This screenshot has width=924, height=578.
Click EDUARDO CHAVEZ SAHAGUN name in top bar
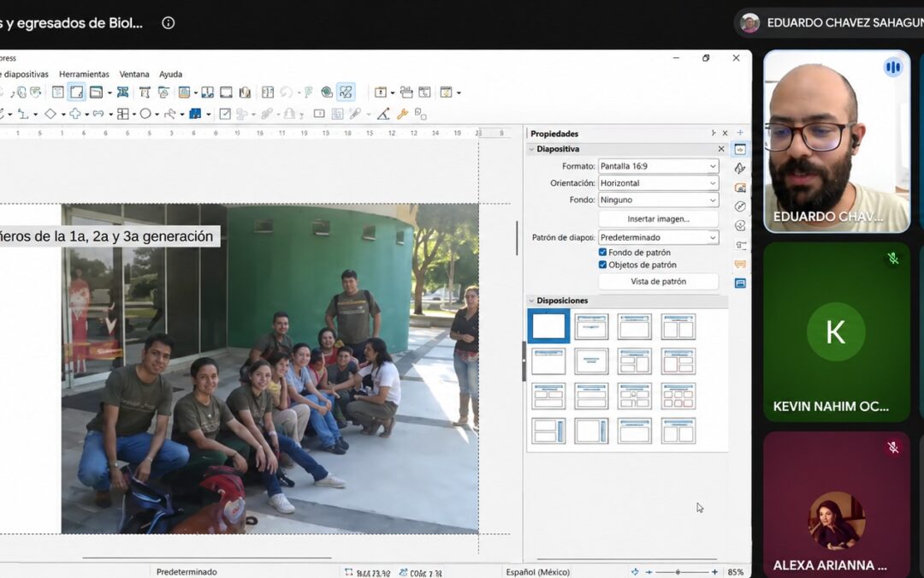[x=844, y=23]
